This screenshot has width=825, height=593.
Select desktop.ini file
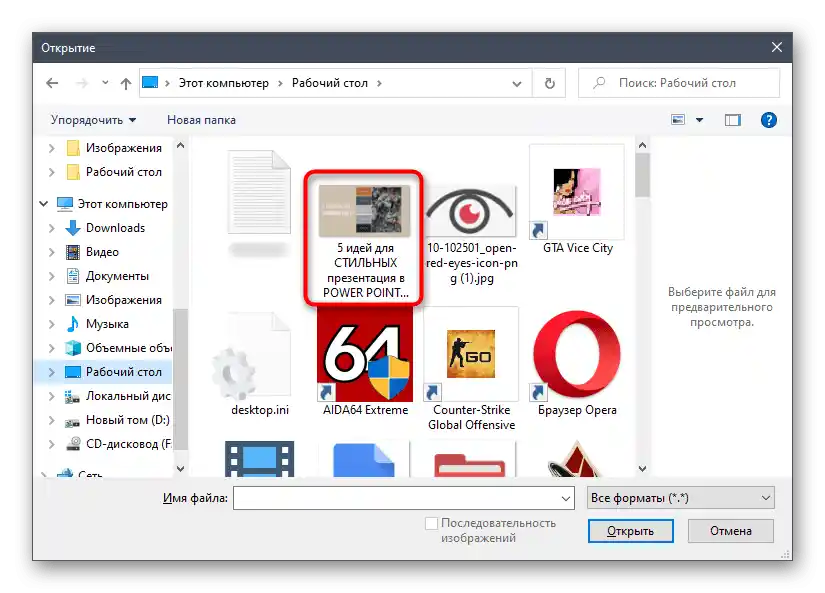[259, 363]
